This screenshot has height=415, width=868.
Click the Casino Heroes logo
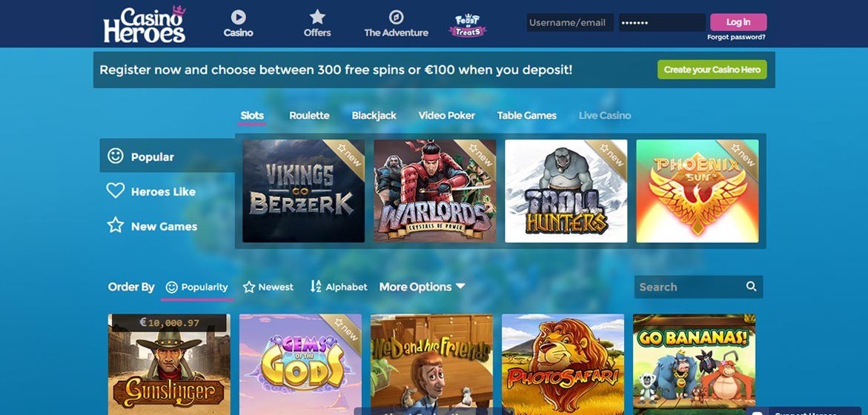click(x=145, y=24)
